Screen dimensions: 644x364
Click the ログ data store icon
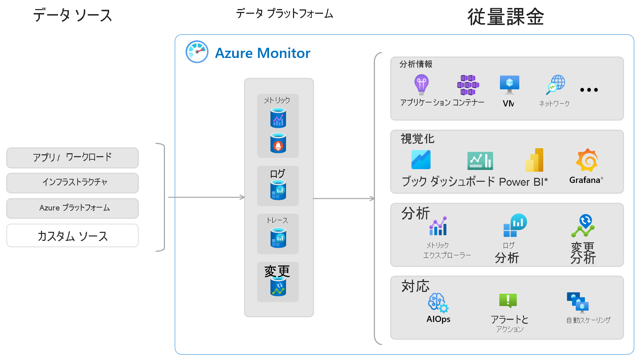[278, 190]
